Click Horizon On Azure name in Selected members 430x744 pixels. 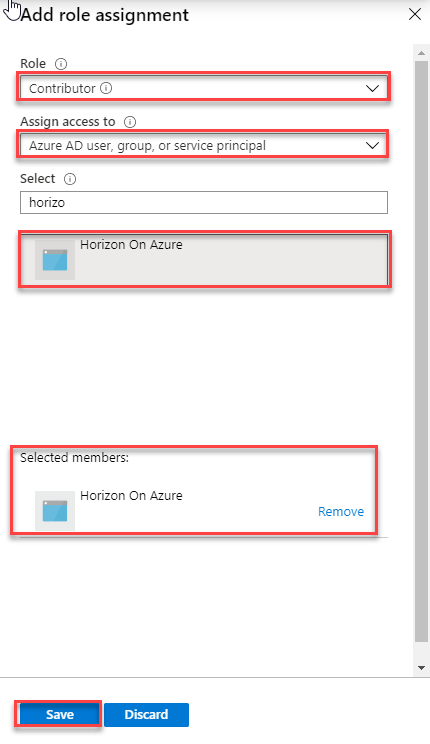131,495
